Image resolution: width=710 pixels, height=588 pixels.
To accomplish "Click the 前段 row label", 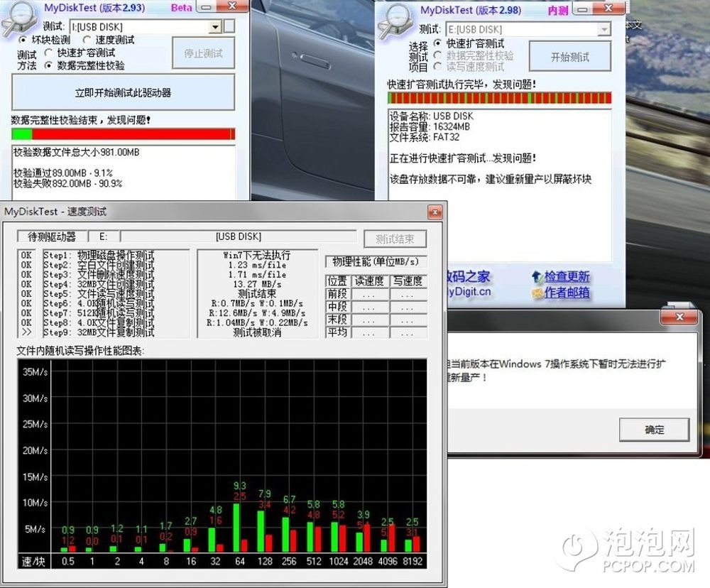I will (338, 293).
